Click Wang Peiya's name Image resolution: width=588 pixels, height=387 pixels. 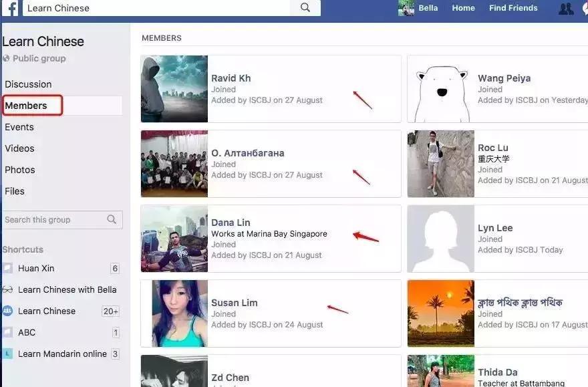pyautogui.click(x=504, y=78)
